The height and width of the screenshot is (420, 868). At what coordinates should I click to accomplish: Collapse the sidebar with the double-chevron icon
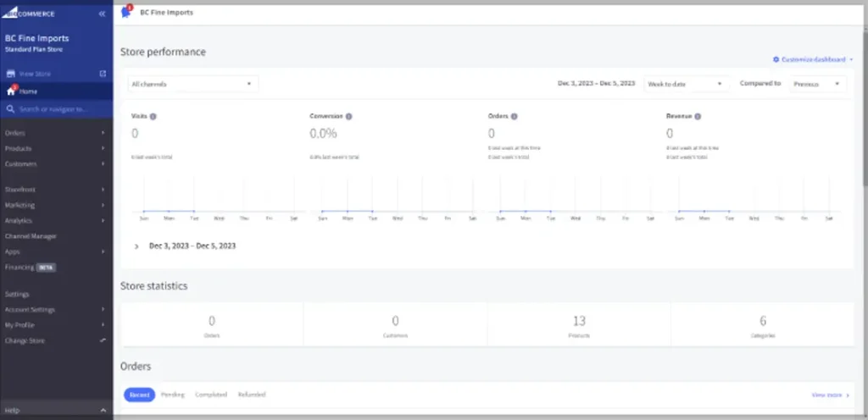(x=102, y=14)
